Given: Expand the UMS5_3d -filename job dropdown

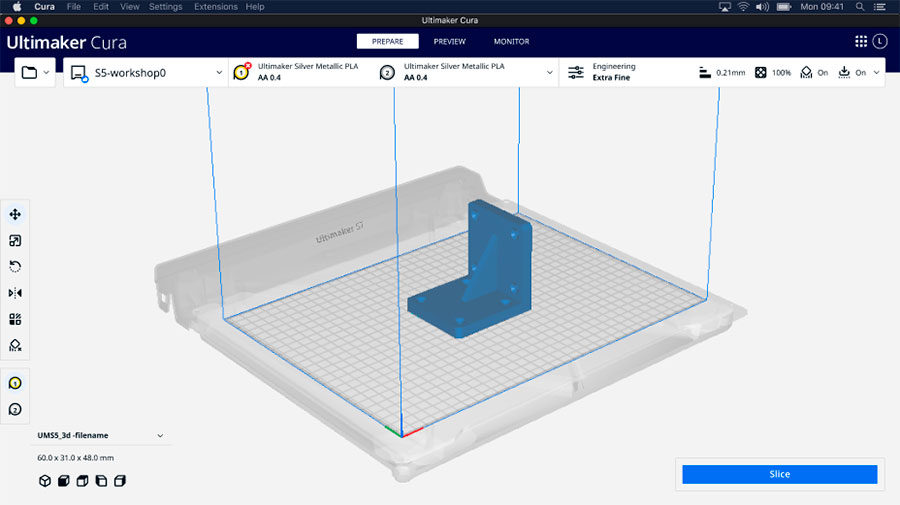Looking at the screenshot, I should [160, 436].
